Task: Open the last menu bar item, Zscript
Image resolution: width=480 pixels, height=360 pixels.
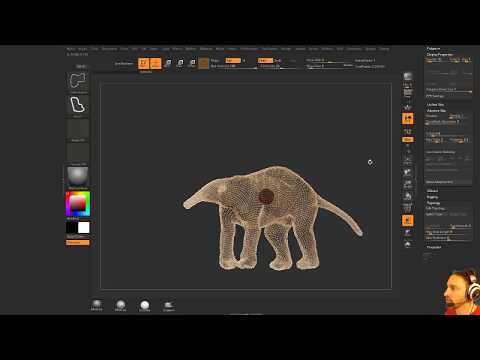Action: (384, 49)
